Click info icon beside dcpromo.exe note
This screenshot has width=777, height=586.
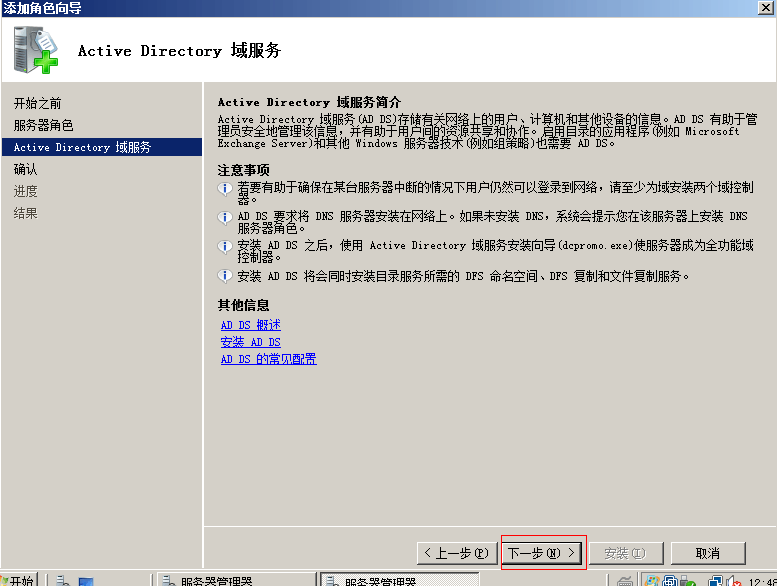click(x=225, y=246)
